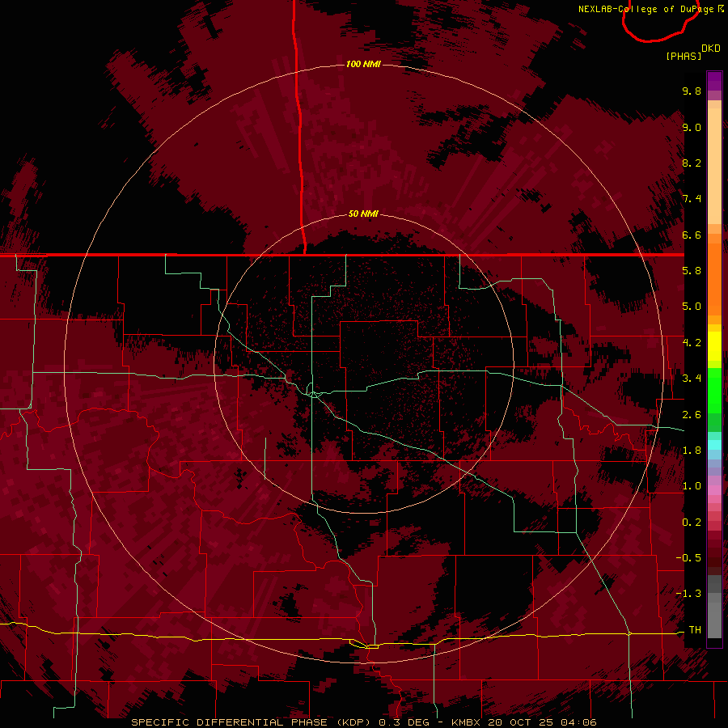Click the purple swatch atop the color bar
Viewport: 728px width, 728px height.
point(714,81)
